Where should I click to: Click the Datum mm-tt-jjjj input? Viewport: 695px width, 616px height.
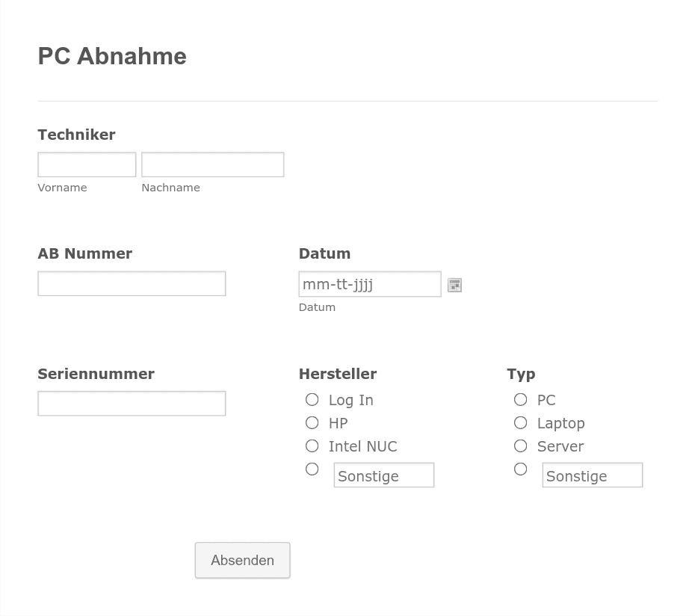pos(370,284)
